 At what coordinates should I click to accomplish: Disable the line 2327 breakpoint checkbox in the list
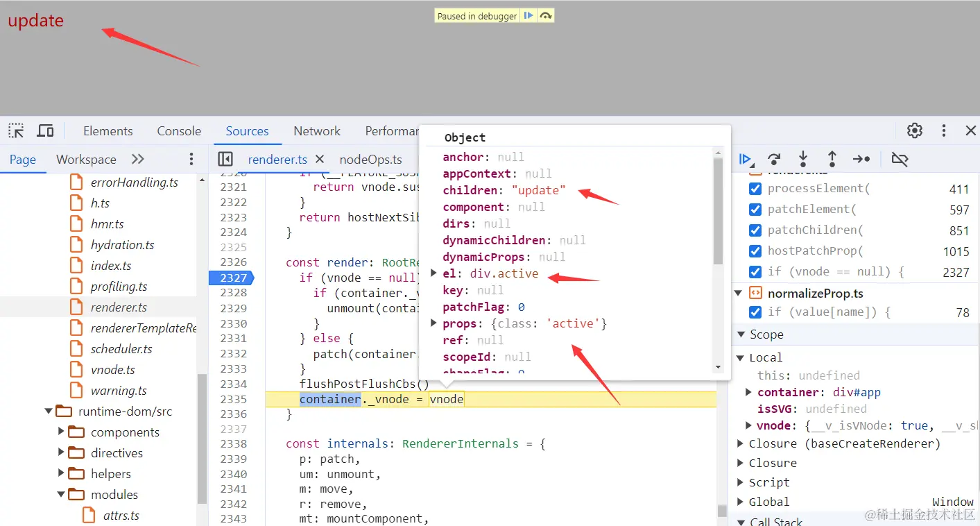coord(755,272)
